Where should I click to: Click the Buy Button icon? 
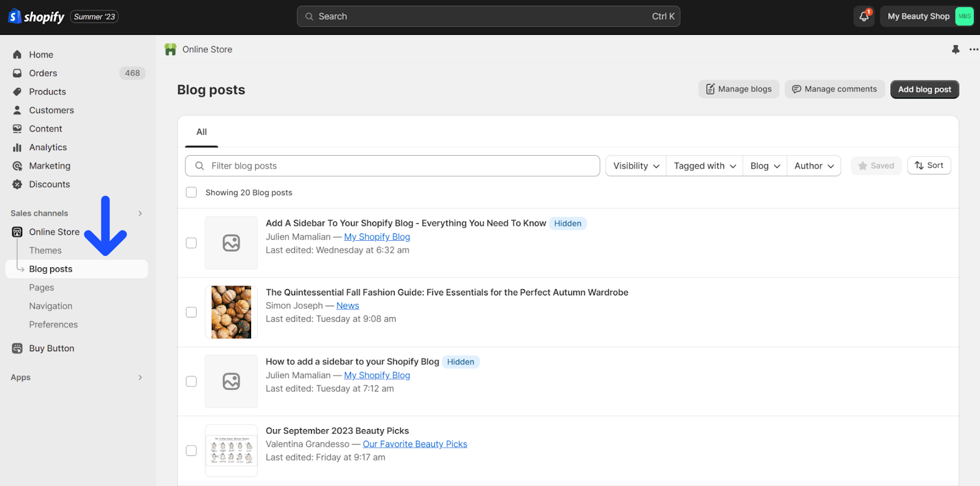click(x=17, y=348)
